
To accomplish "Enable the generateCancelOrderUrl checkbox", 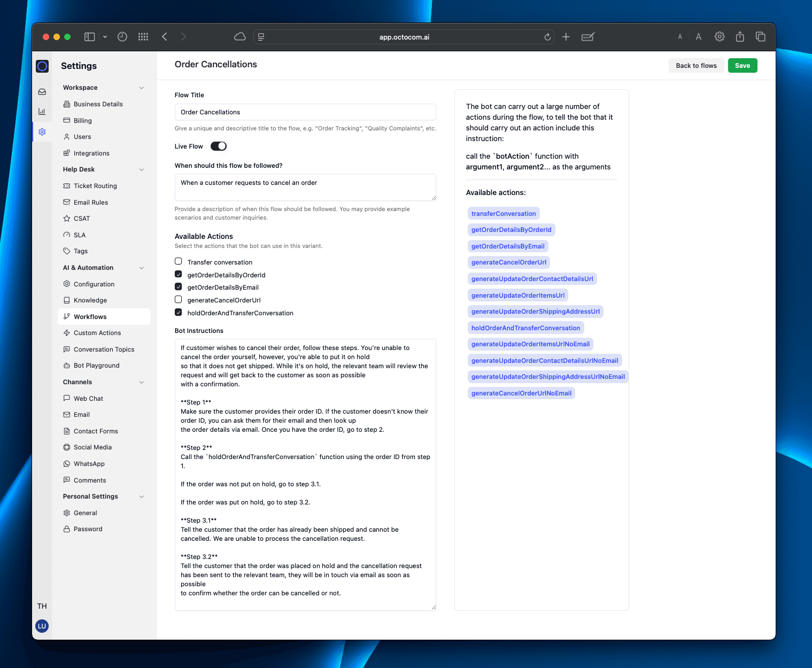I will point(179,300).
